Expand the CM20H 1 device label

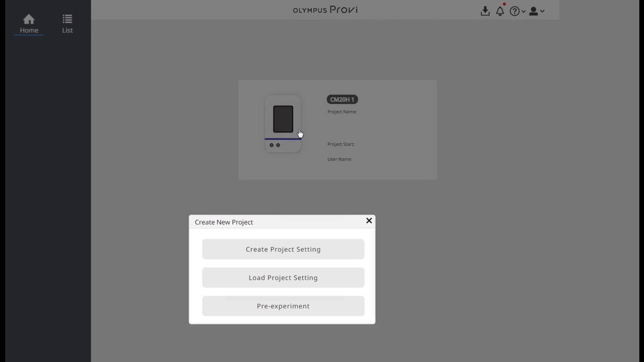tap(342, 99)
